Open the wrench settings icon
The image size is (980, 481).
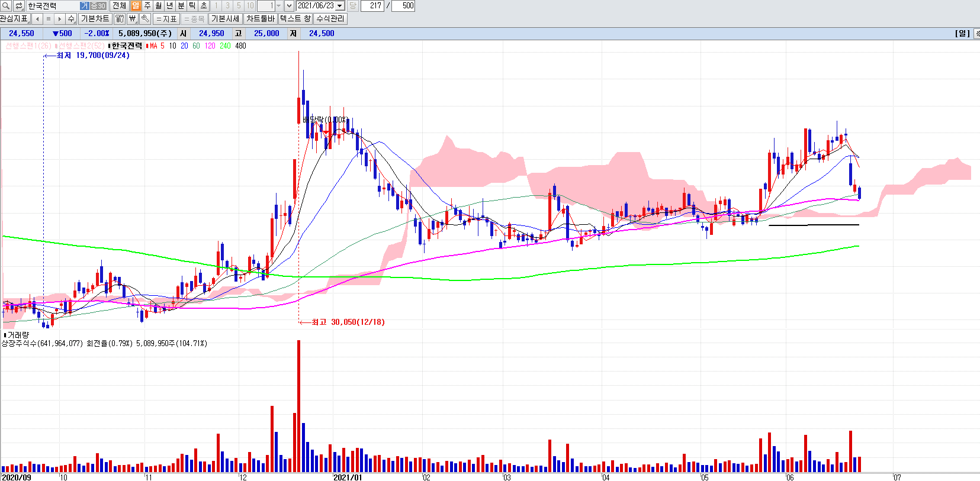pos(145,19)
